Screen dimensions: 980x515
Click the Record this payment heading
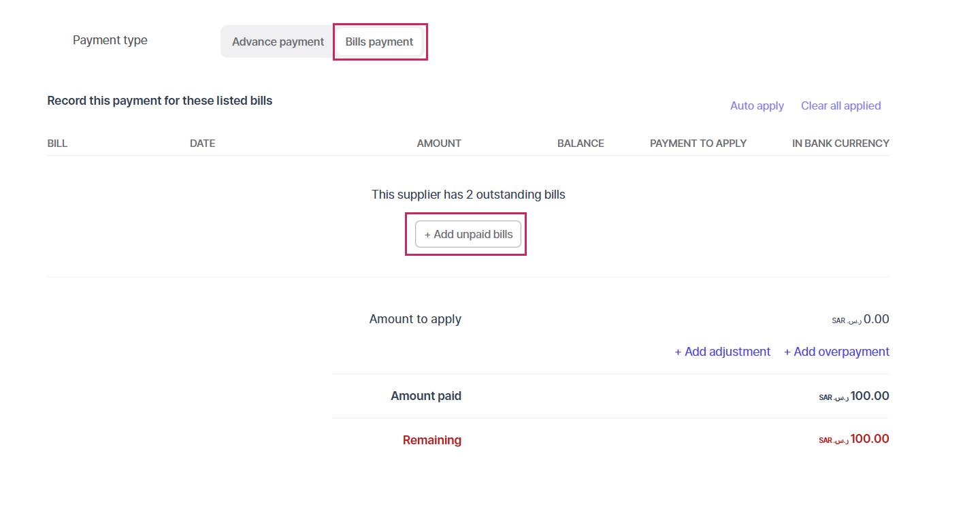click(159, 101)
